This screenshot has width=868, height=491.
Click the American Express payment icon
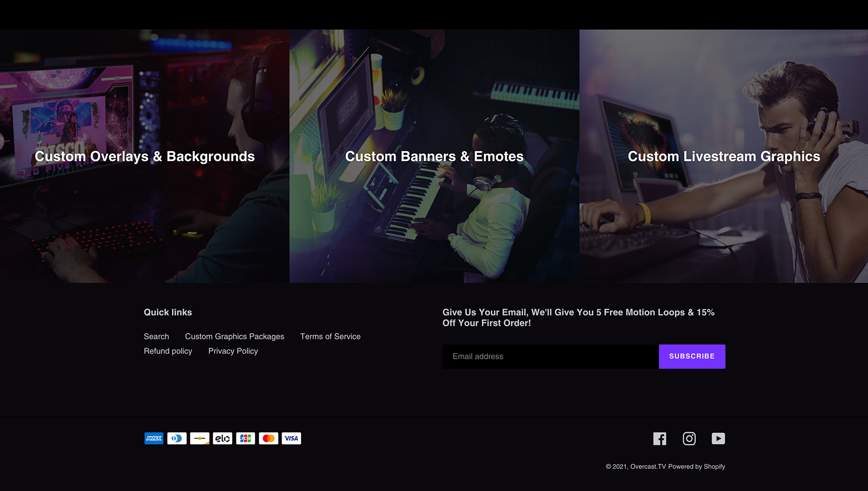point(154,438)
